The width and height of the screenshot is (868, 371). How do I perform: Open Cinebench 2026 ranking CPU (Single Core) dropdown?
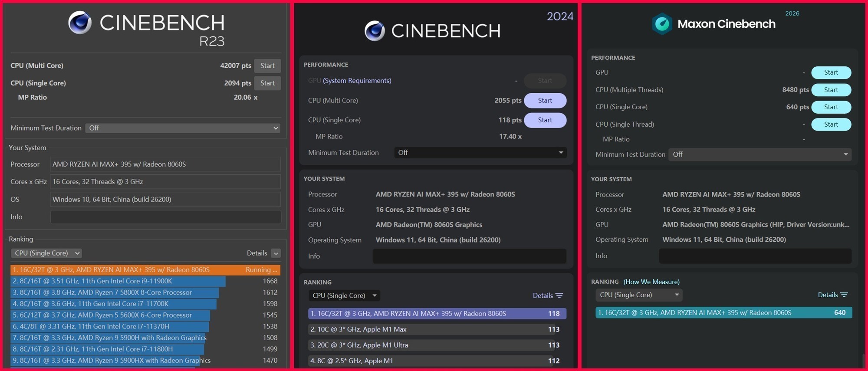click(x=639, y=295)
